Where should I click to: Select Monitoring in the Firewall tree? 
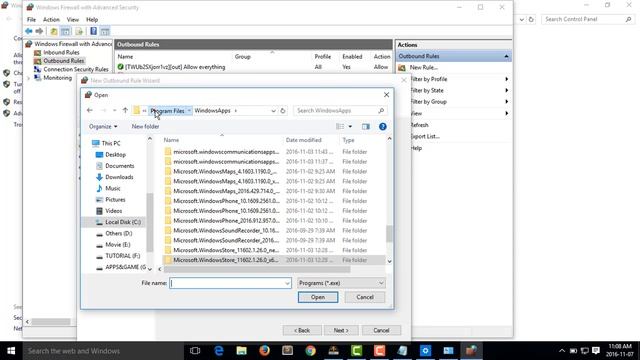(x=58, y=78)
